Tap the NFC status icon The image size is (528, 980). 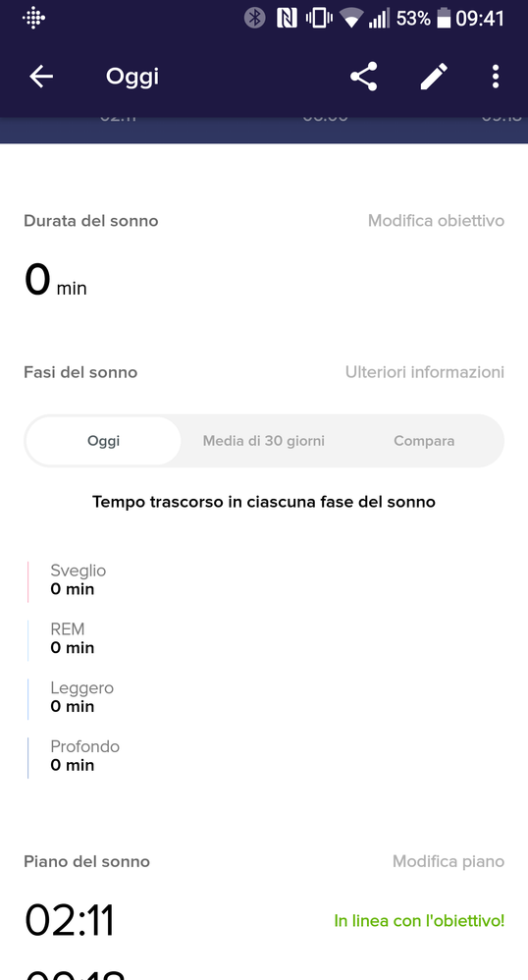287,18
